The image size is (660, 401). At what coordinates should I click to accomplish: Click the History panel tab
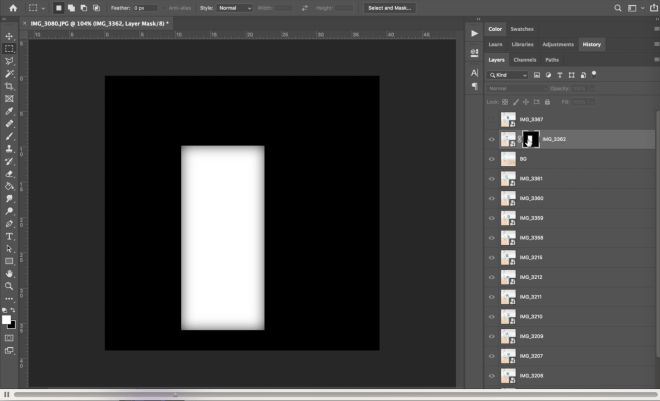click(591, 44)
